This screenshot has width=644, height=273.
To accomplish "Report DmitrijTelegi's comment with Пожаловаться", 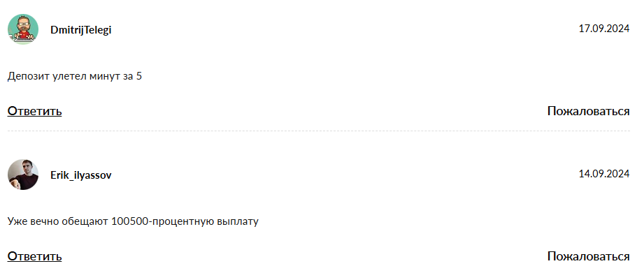I will point(588,111).
